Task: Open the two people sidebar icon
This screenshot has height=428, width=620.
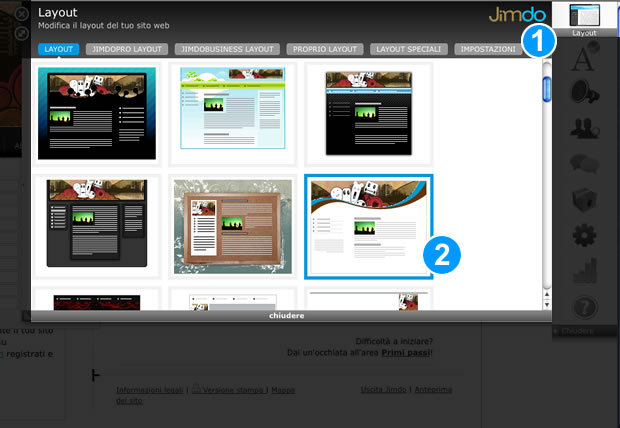Action: click(584, 129)
